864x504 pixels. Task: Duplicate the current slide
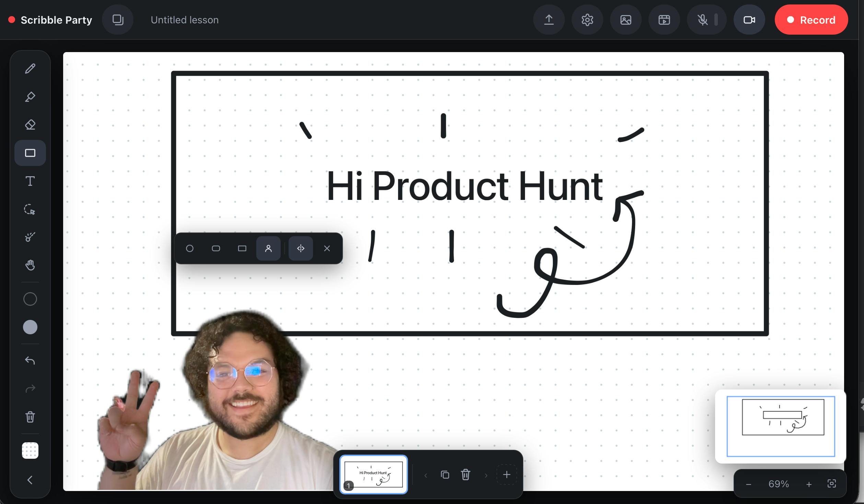tap(445, 475)
